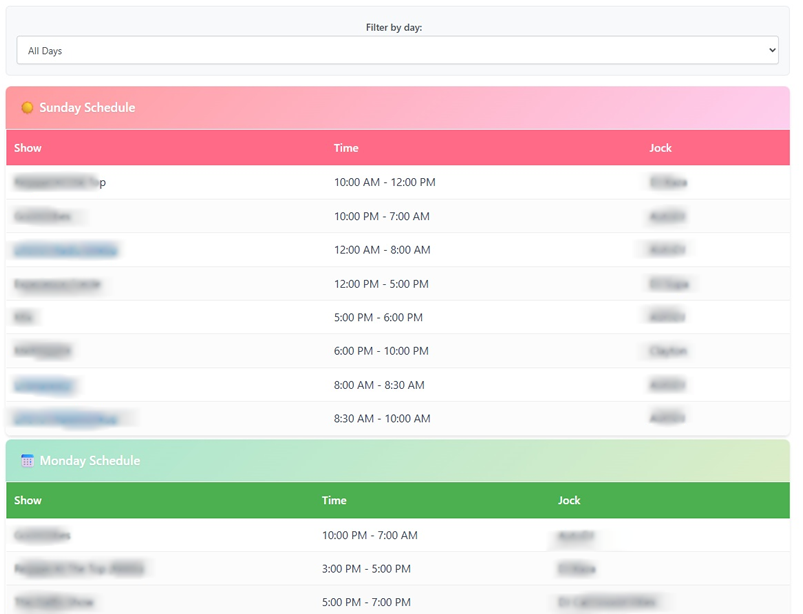
Task: Click the calendar icon beside Monday Schedule
Action: (x=27, y=460)
